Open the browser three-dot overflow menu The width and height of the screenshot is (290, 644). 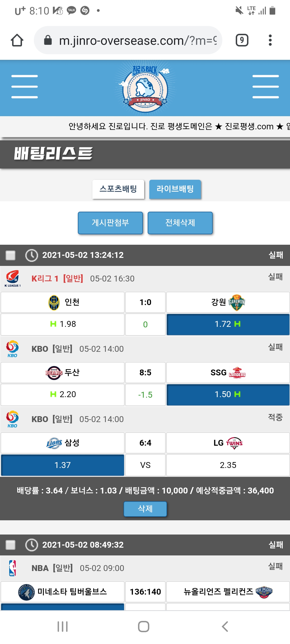(270, 40)
